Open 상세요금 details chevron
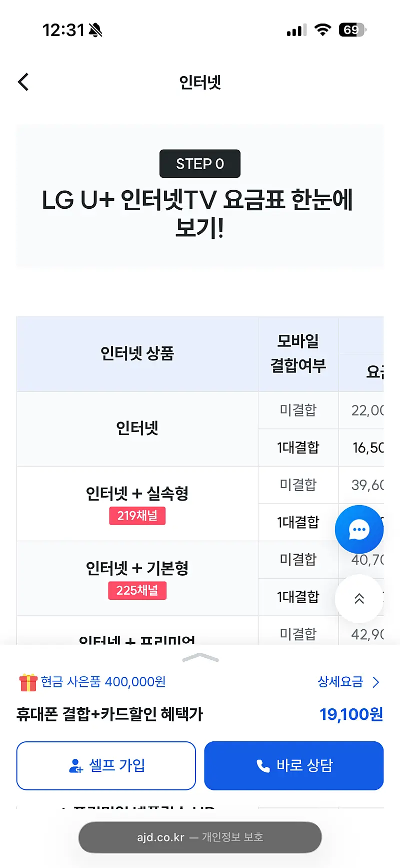This screenshot has height=868, width=400. coord(376,682)
